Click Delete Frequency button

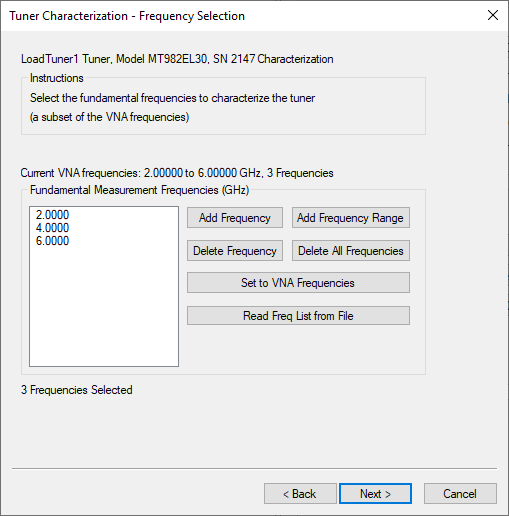coord(235,251)
